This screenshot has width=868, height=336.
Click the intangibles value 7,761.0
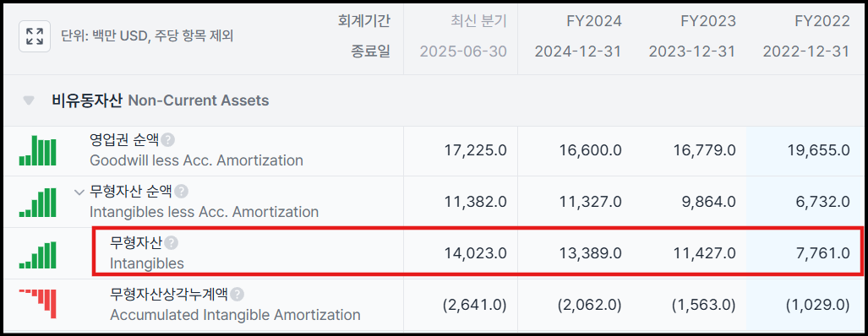(822, 253)
